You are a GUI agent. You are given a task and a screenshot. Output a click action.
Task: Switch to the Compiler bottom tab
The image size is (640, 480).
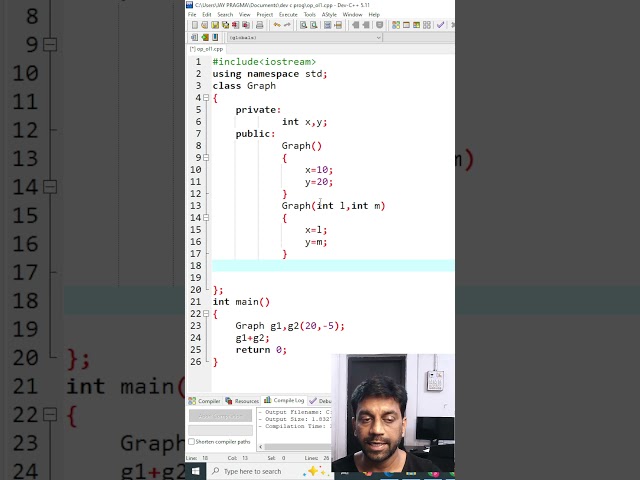coord(204,401)
